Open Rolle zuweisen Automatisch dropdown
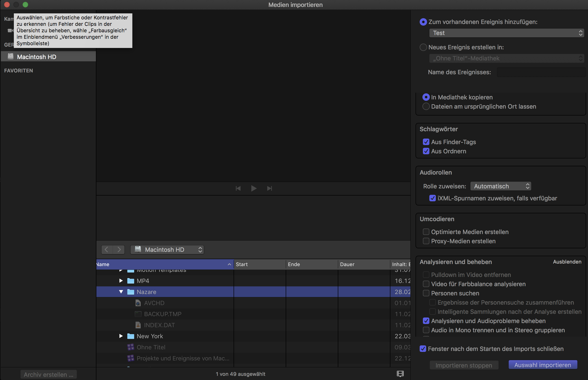The width and height of the screenshot is (588, 380). click(x=500, y=186)
